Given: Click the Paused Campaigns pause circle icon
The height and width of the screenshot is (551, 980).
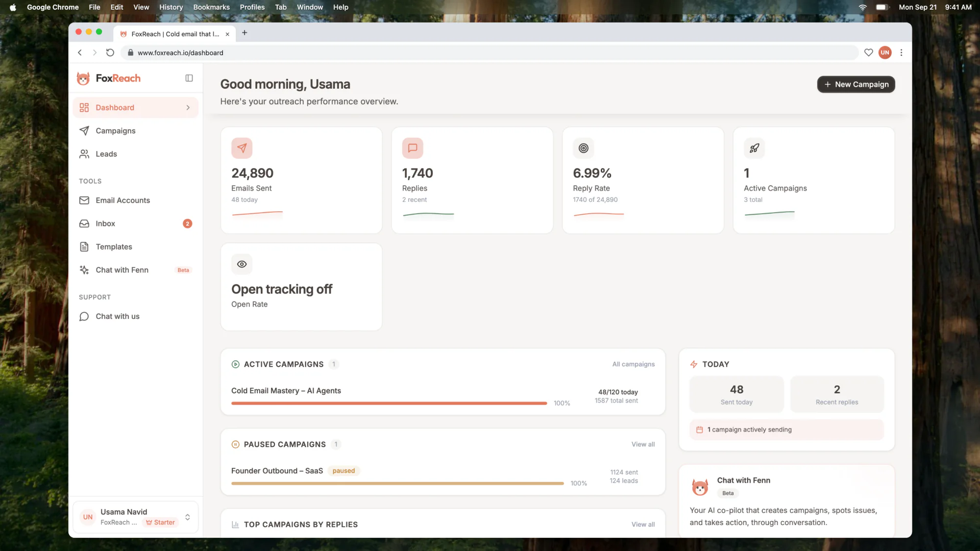Looking at the screenshot, I should (x=235, y=444).
